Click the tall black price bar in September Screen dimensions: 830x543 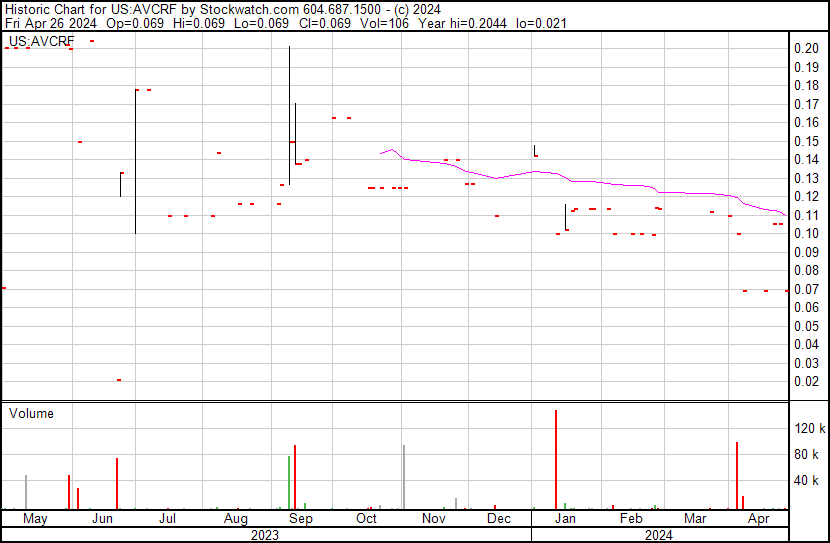[x=289, y=115]
